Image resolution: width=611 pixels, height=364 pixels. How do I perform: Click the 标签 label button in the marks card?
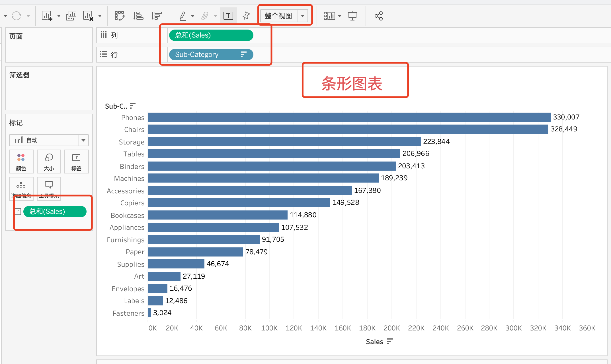coord(76,162)
